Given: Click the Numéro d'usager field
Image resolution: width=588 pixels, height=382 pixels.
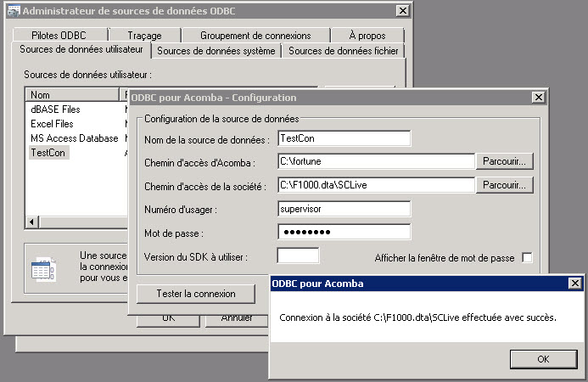Looking at the screenshot, I should (344, 209).
